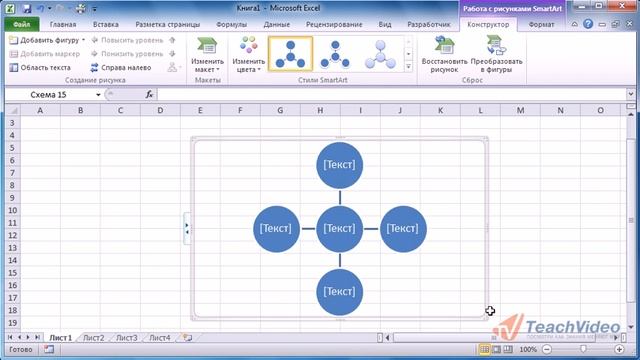640x360 pixels.
Task: Click the Save icon in quick access toolbar
Action: [27, 8]
